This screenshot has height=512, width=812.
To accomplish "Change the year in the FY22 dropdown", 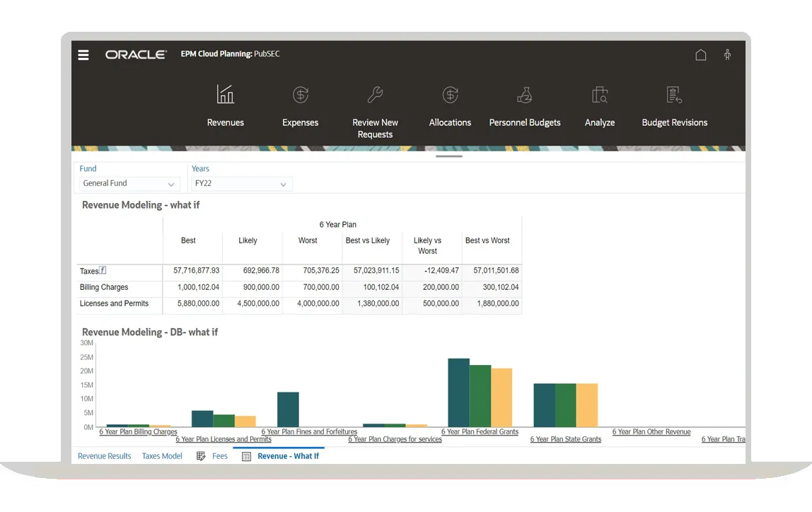I will pyautogui.click(x=241, y=183).
